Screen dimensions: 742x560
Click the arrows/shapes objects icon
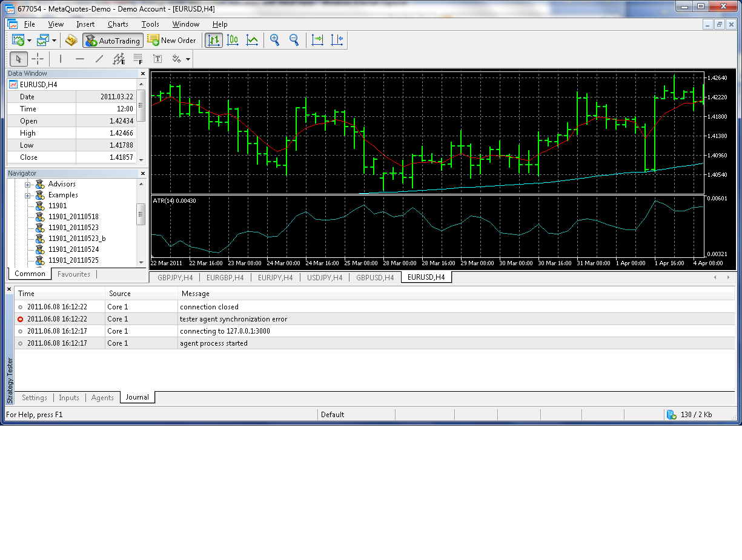pyautogui.click(x=177, y=59)
